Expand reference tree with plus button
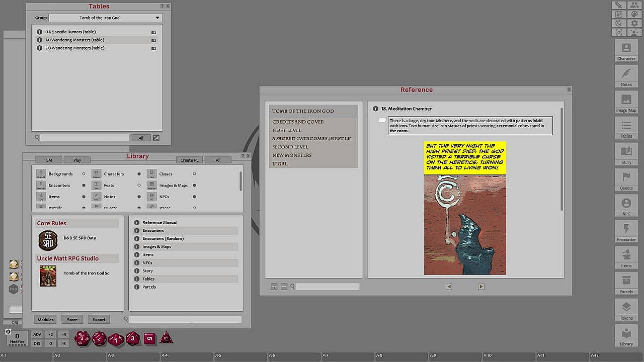The height and width of the screenshot is (362, 644). coord(274,287)
